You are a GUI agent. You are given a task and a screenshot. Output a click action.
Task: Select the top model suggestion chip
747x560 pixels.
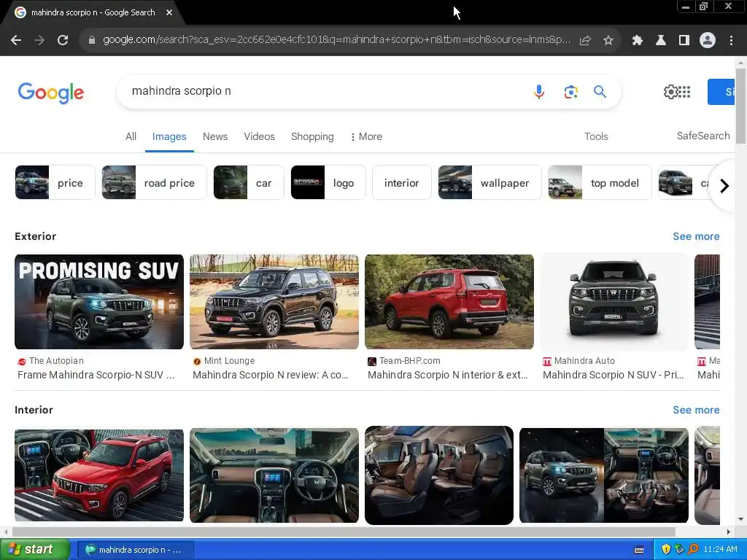point(600,182)
